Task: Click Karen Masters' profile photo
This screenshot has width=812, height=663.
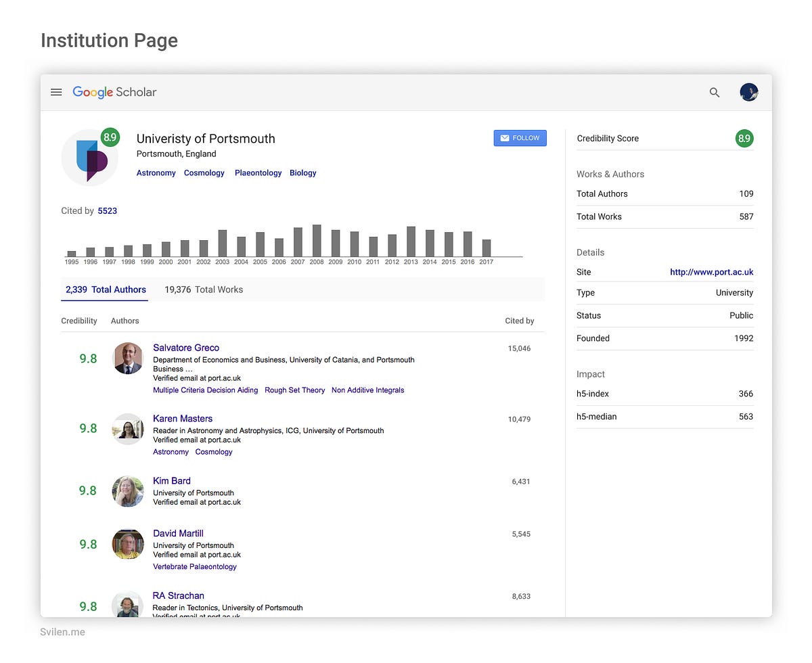Action: 128,429
